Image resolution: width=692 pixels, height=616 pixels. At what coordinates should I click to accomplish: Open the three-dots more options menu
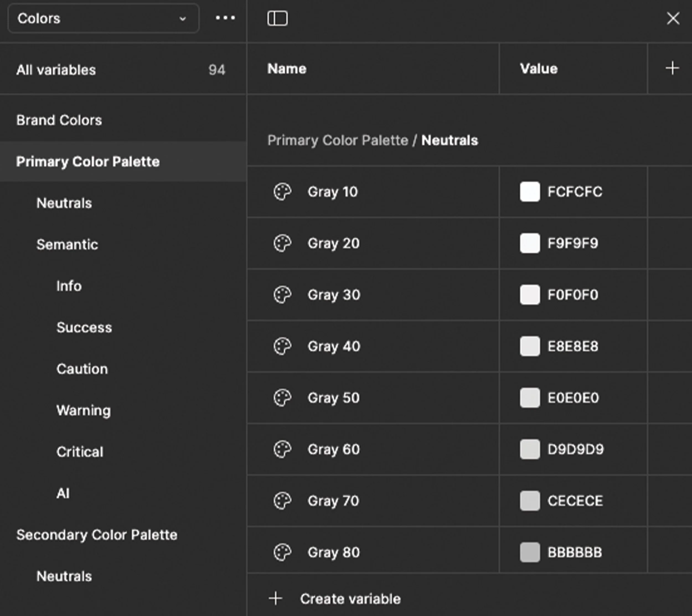[225, 18]
